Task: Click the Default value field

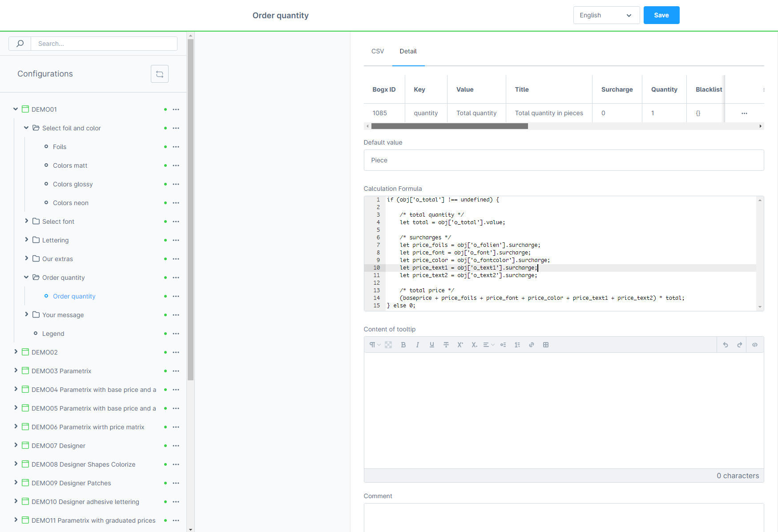Action: [x=564, y=160]
